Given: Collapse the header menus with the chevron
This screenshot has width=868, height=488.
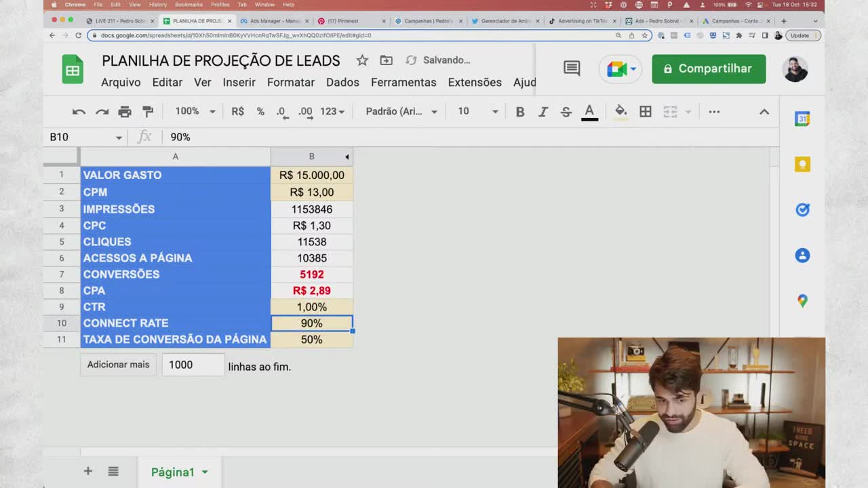Looking at the screenshot, I should 764,112.
